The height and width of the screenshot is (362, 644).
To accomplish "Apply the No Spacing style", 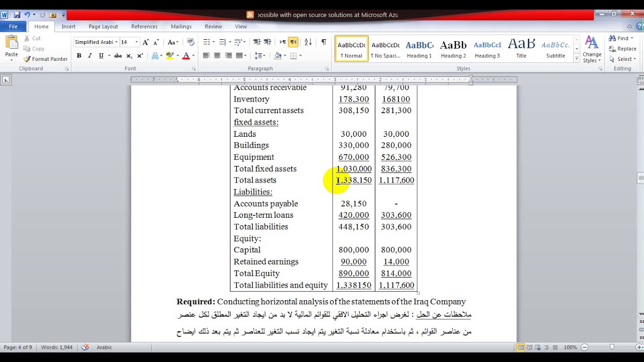I will click(385, 49).
